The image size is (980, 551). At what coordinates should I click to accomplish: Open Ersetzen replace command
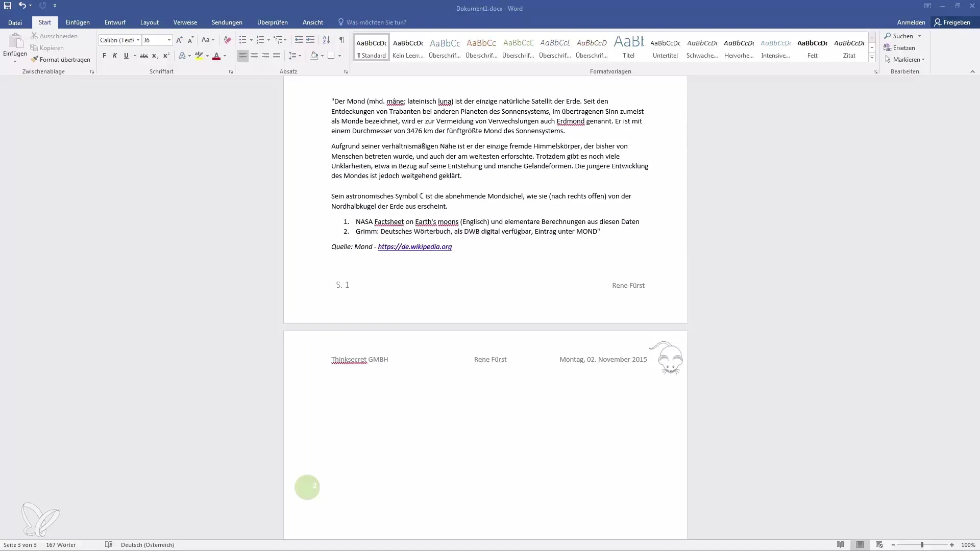click(899, 48)
